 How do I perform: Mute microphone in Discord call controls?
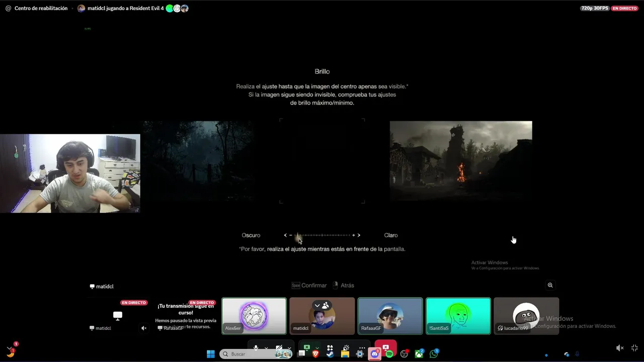pyautogui.click(x=256, y=347)
